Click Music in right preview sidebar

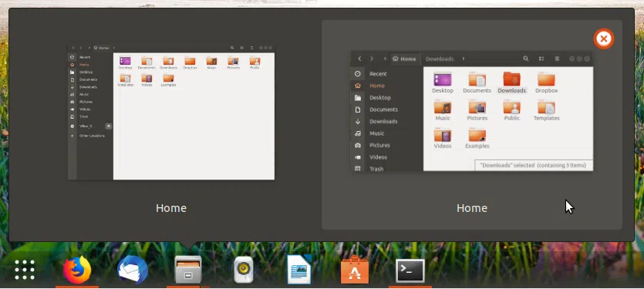pyautogui.click(x=376, y=133)
